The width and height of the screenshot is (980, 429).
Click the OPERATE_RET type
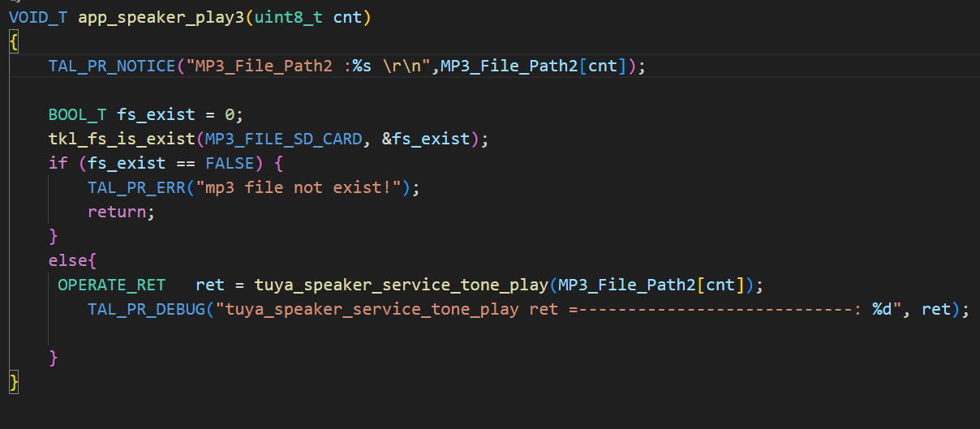click(x=111, y=285)
